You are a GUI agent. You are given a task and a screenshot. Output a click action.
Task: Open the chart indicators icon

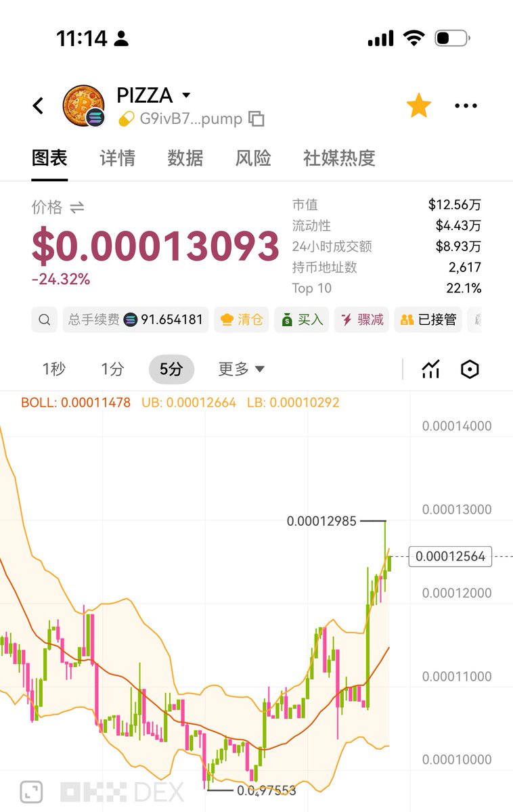pos(430,369)
